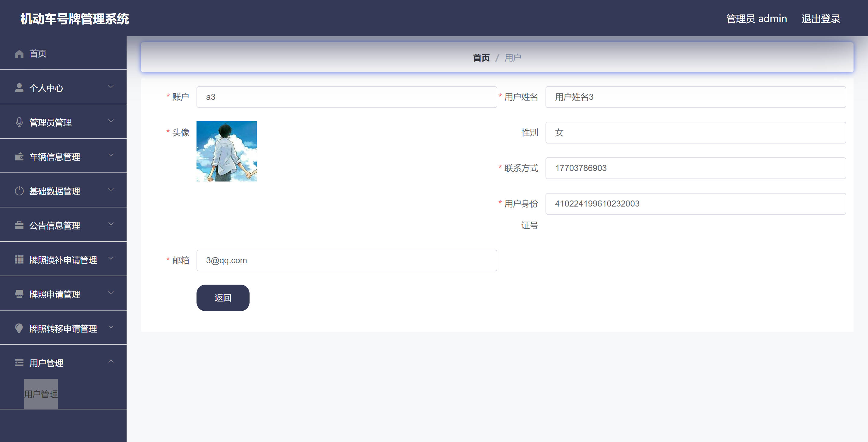This screenshot has height=442, width=868.
Task: Click the home icon beside 首页
Action: pos(19,54)
